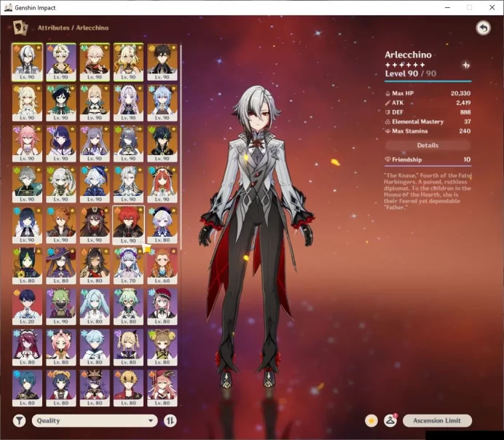Select the masked Kuki Shinobu portrait
The width and height of the screenshot is (504, 440).
point(61,307)
